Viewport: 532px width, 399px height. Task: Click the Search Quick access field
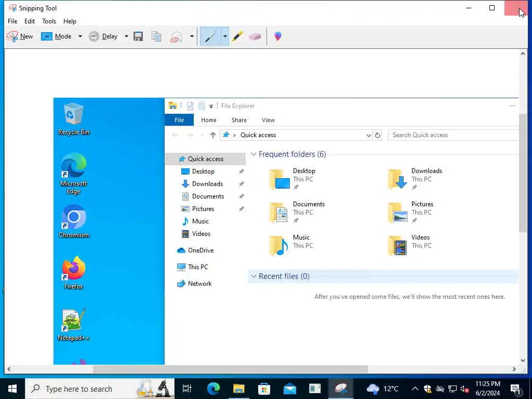click(x=453, y=135)
